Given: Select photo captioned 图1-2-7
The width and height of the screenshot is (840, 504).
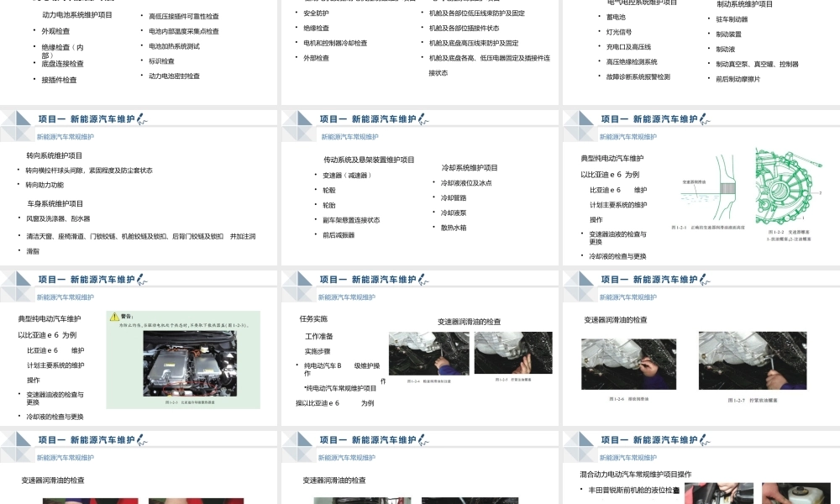Looking at the screenshot, I should pyautogui.click(x=752, y=360).
